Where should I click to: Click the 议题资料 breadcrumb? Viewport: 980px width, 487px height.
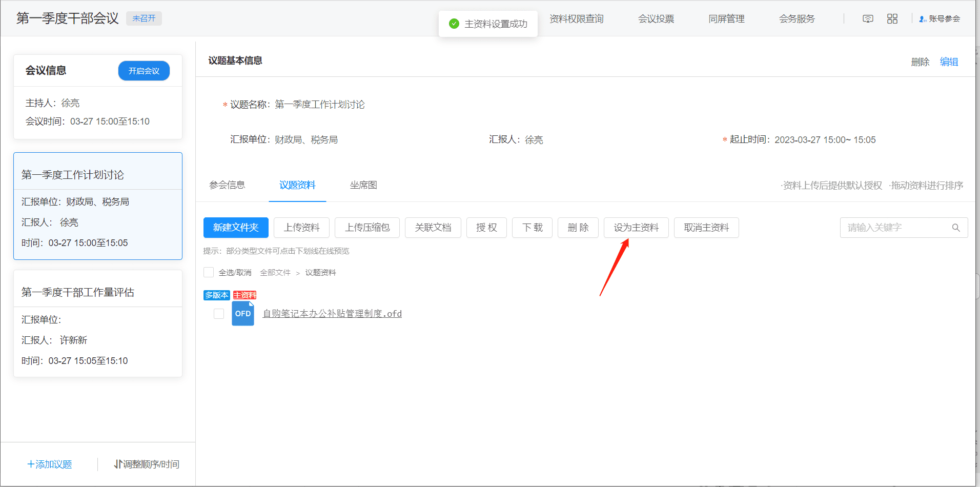pos(321,273)
